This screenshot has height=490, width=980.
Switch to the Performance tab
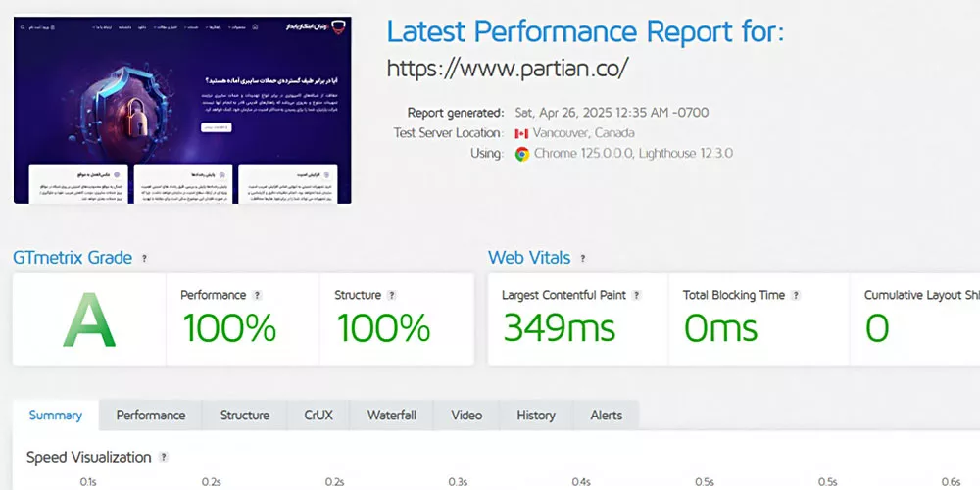151,416
